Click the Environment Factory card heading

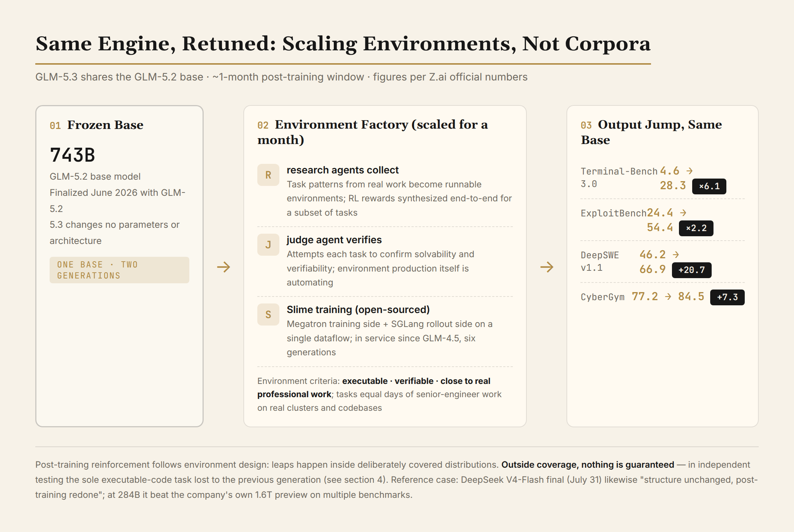pos(372,132)
